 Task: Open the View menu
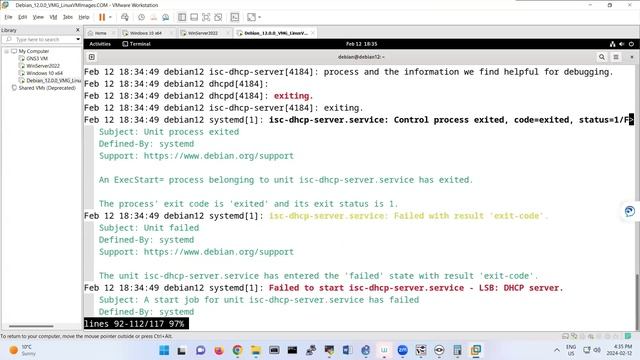tap(38, 17)
